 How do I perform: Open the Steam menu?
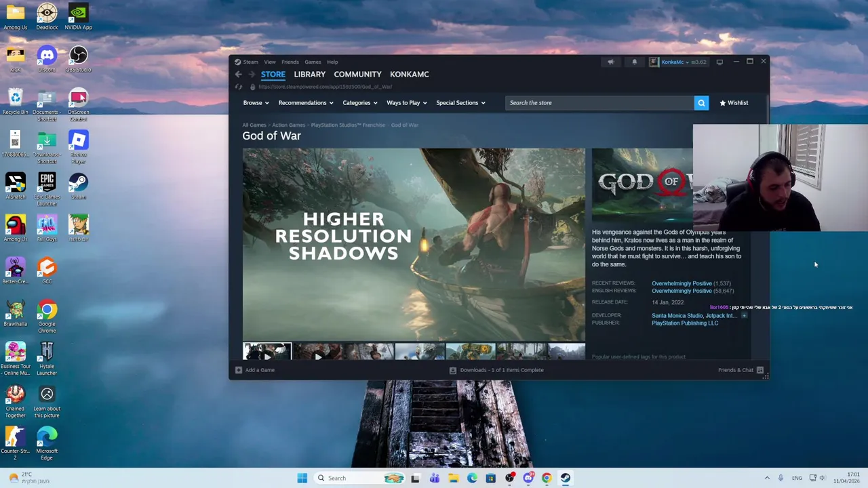coord(251,62)
